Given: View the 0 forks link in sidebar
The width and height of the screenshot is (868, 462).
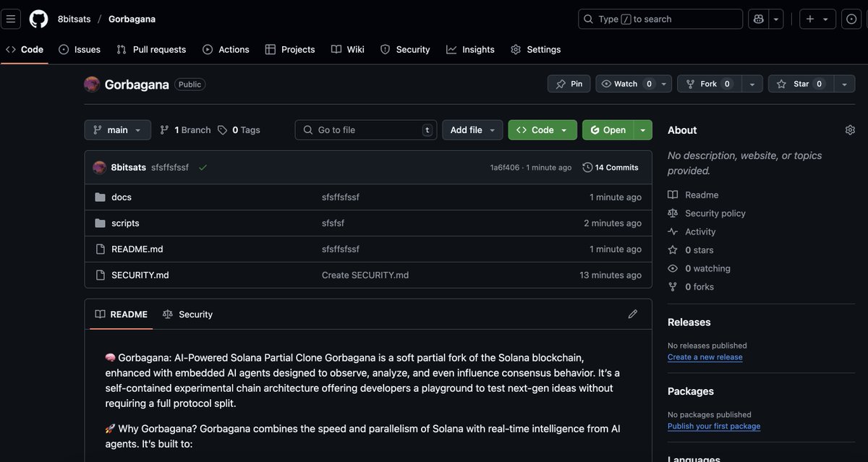Looking at the screenshot, I should coord(691,287).
